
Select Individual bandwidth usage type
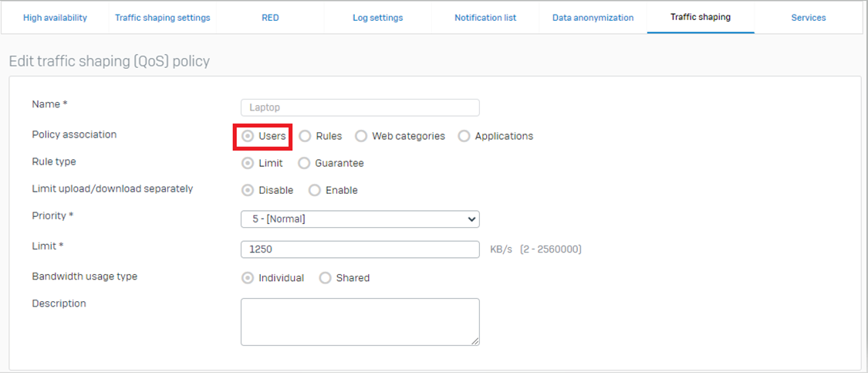click(248, 278)
